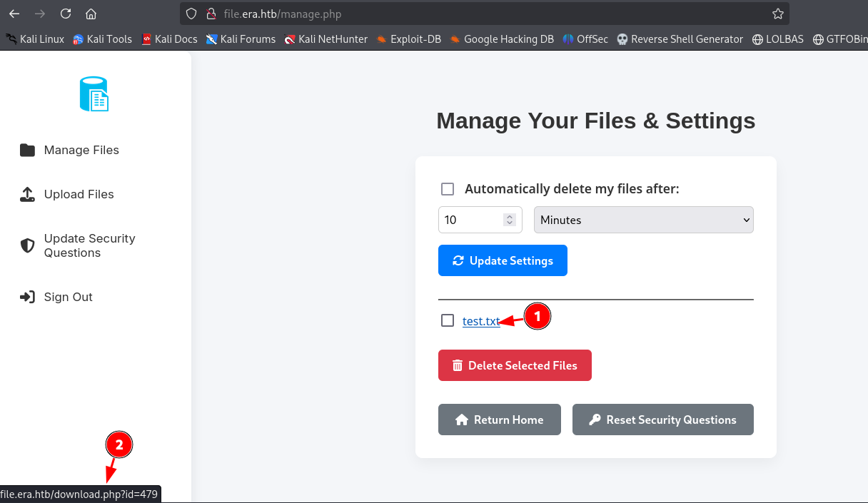Bookmark this page with star icon
The image size is (868, 503).
pos(777,14)
